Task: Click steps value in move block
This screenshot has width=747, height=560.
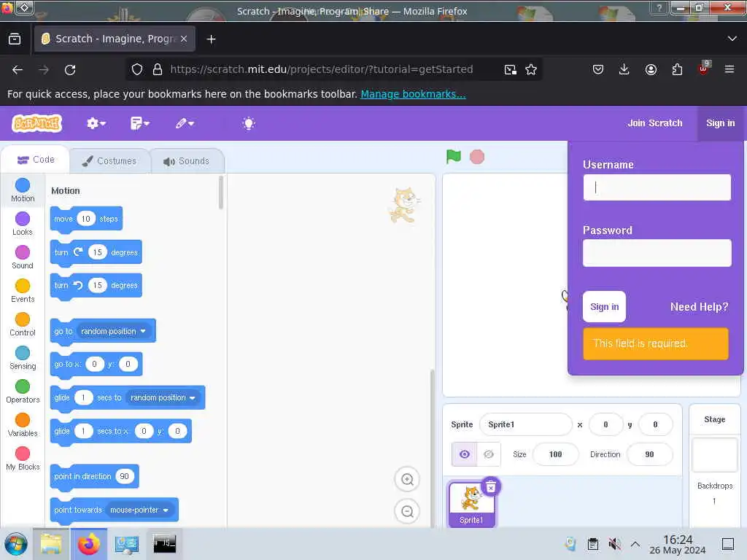Action: (86, 219)
